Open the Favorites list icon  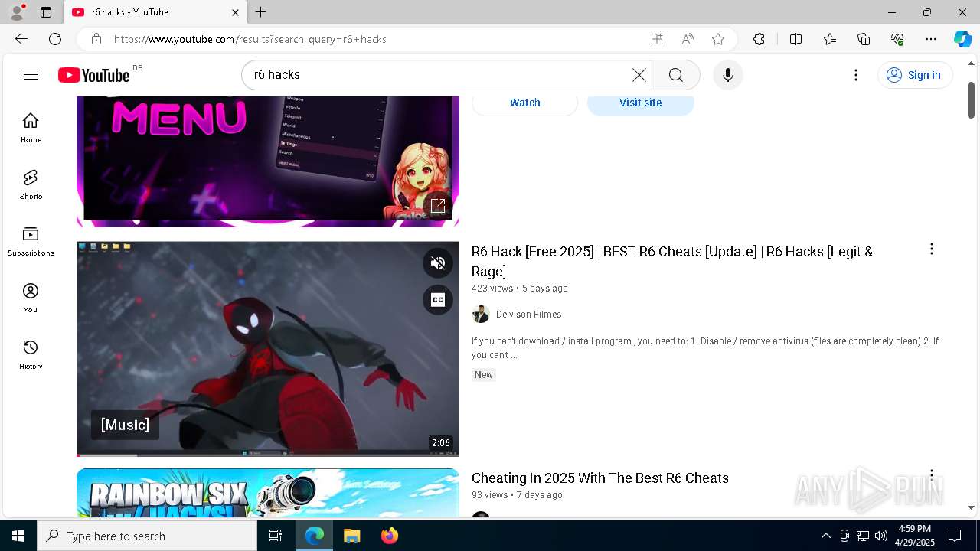(x=830, y=39)
